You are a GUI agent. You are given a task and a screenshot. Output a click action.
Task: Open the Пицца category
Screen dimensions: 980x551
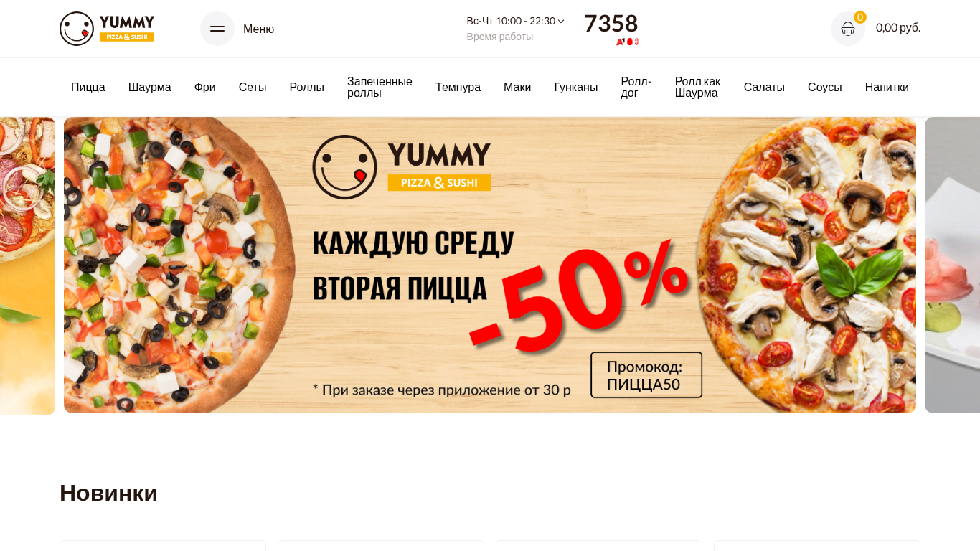point(88,88)
